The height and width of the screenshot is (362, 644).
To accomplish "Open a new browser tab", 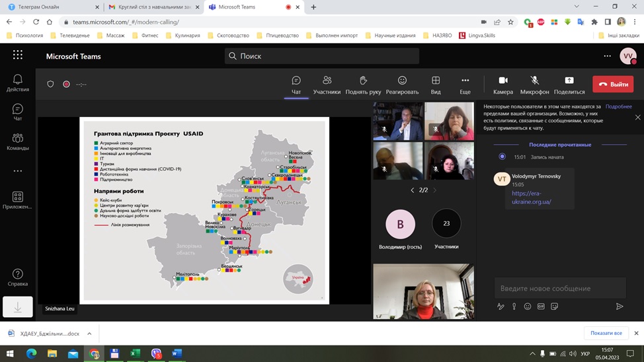I will click(x=313, y=7).
